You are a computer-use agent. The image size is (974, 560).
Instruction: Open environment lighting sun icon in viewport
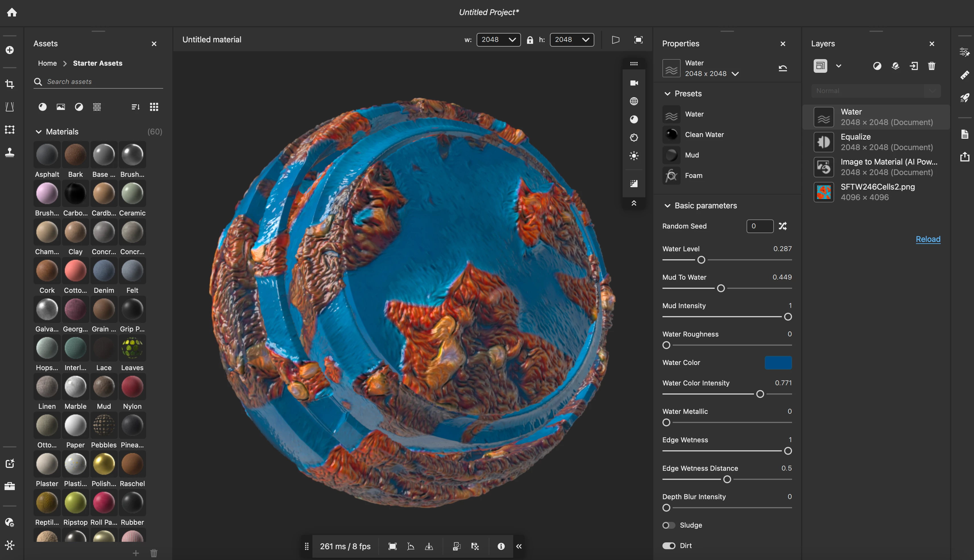[634, 156]
